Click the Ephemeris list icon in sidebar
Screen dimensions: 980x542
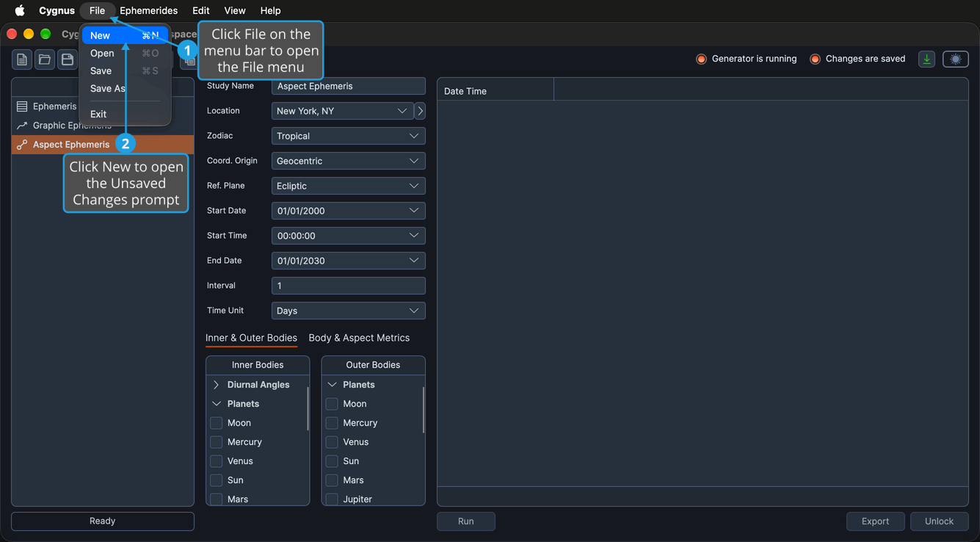22,106
